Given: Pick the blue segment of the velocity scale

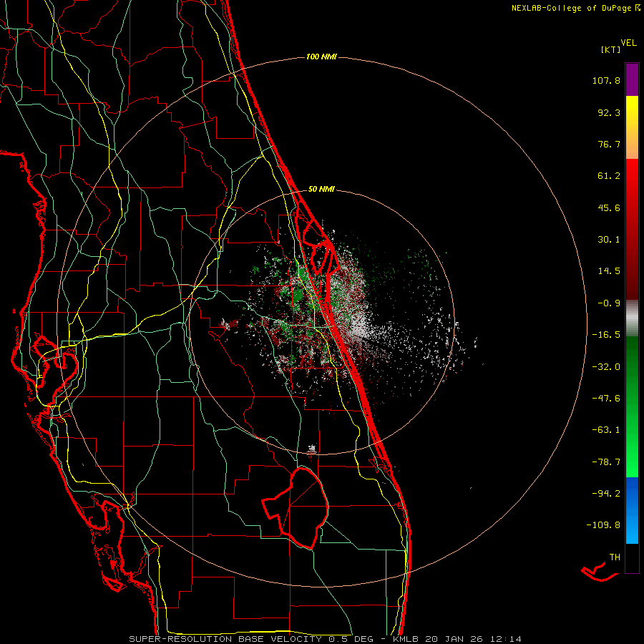Looking at the screenshot, I should (x=632, y=510).
